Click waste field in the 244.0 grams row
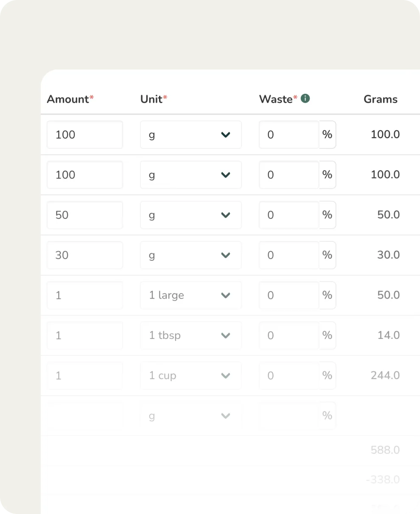The width and height of the screenshot is (420, 514). (288, 376)
